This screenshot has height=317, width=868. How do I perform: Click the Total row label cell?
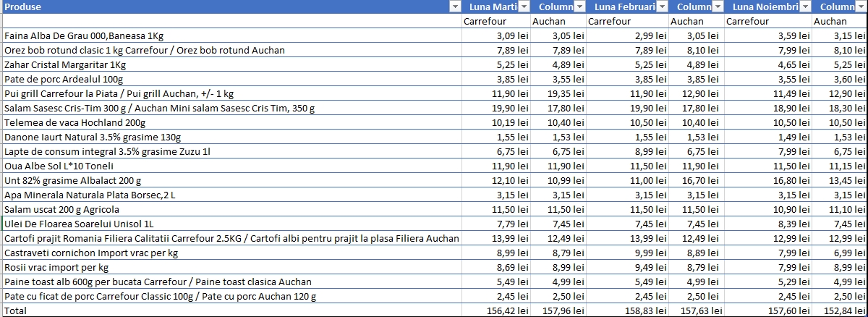(16, 310)
